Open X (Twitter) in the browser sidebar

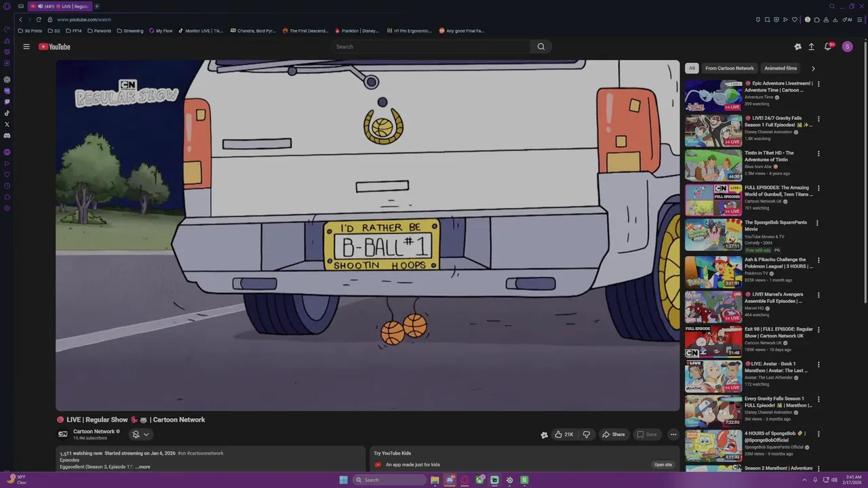[7, 124]
